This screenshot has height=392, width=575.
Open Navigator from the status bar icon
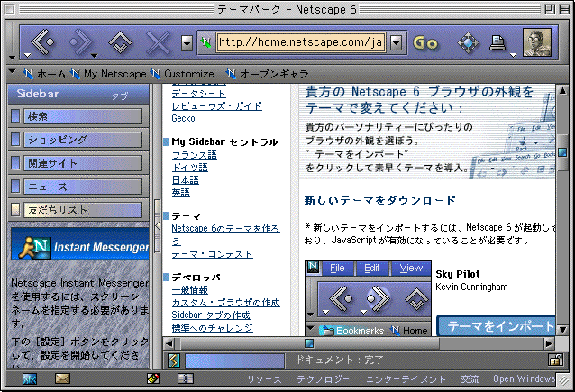click(30, 378)
